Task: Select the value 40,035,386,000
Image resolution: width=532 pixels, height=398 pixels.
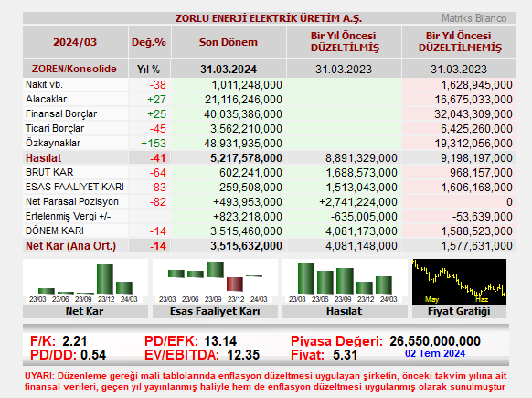Action: [x=243, y=114]
